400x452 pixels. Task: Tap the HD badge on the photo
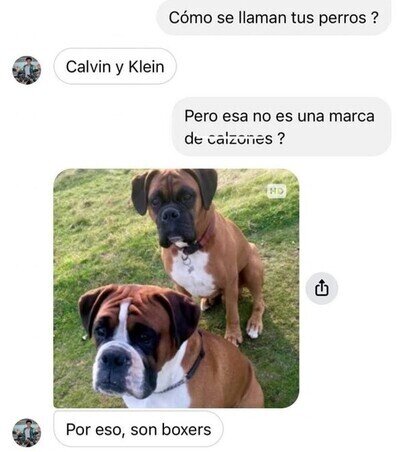pyautogui.click(x=277, y=191)
